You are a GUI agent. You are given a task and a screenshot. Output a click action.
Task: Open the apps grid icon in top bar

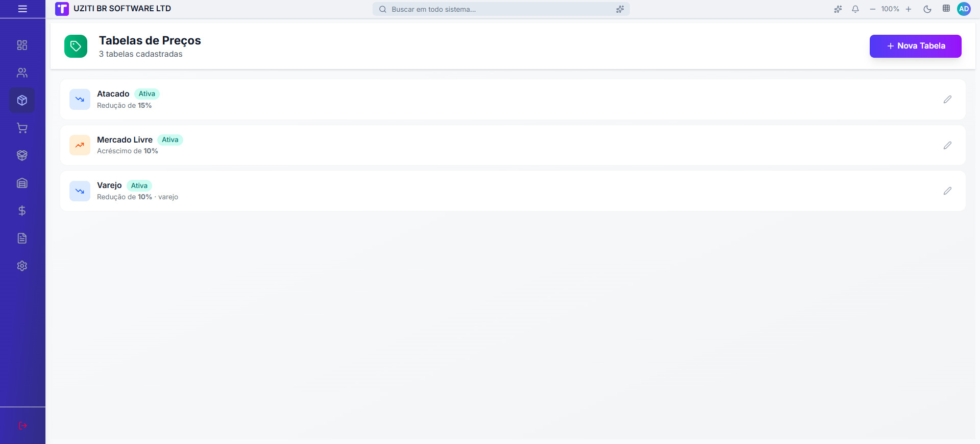[946, 9]
